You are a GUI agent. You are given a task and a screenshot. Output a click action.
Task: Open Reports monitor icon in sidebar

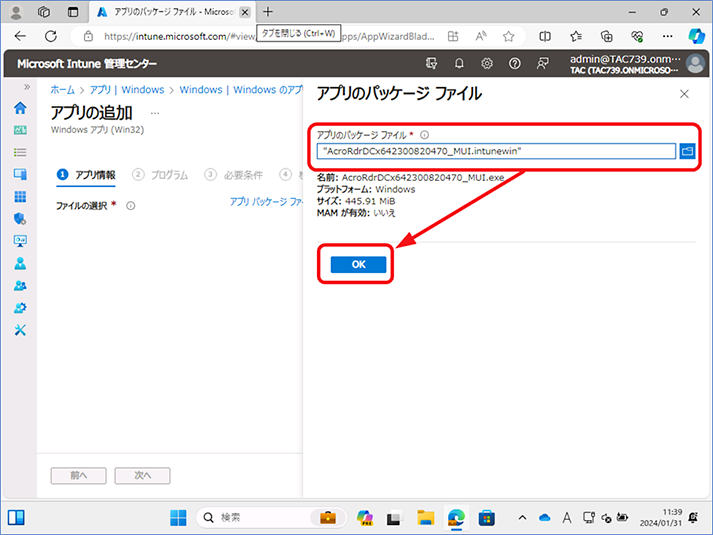pos(20,241)
